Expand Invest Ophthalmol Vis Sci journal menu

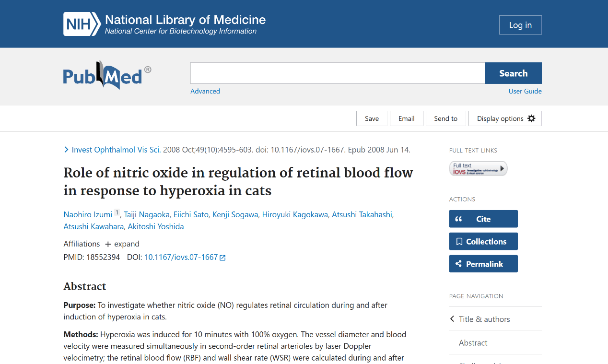pos(116,150)
